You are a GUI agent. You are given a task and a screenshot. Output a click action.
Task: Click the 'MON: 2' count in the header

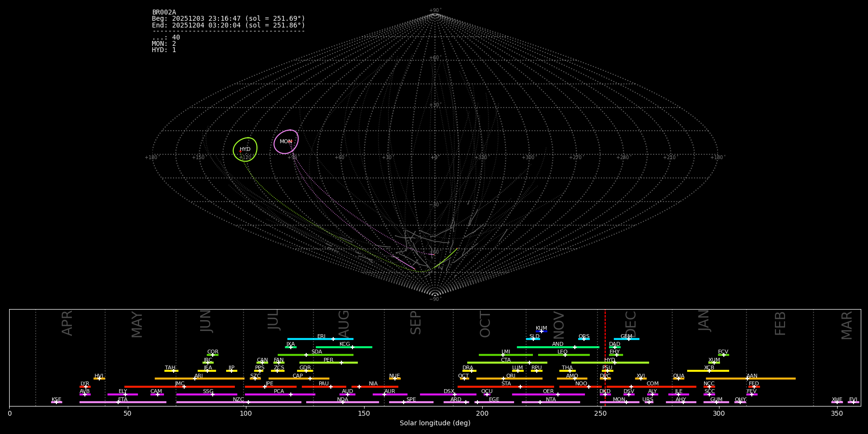pyautogui.click(x=164, y=44)
